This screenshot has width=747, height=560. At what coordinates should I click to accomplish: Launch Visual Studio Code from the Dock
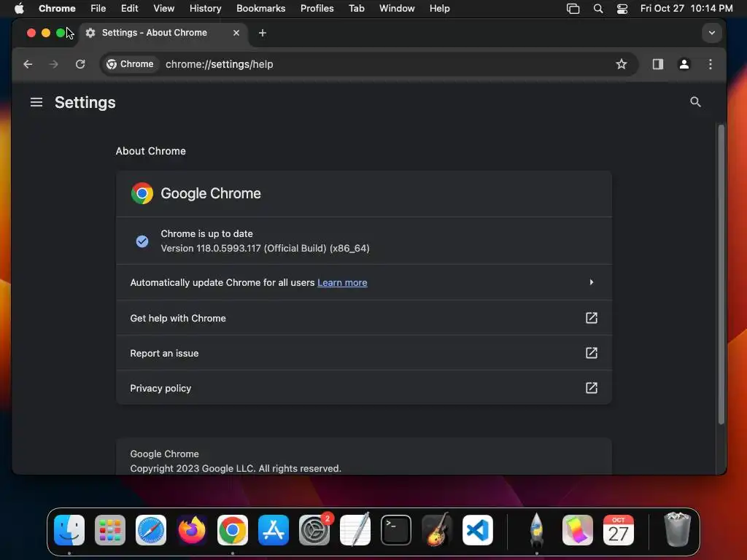pyautogui.click(x=478, y=530)
